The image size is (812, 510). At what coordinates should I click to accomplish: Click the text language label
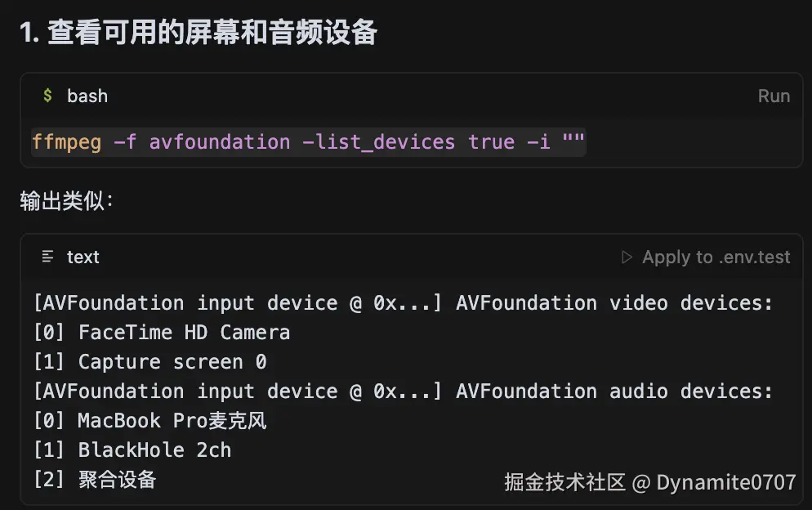coord(83,257)
